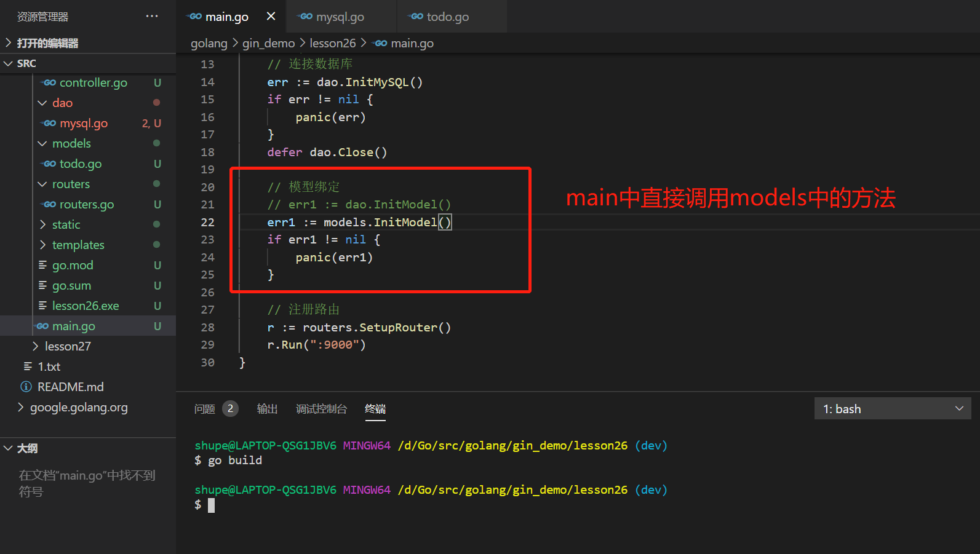Click line number 22 in gutter

click(x=207, y=222)
